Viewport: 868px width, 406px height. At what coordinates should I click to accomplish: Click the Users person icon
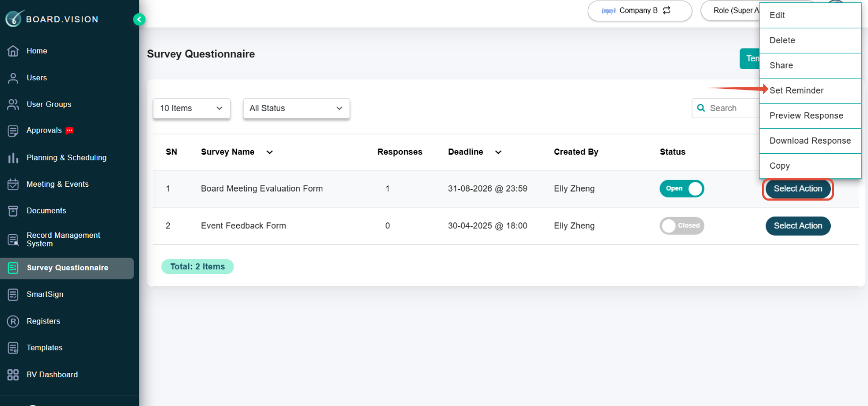click(x=13, y=78)
